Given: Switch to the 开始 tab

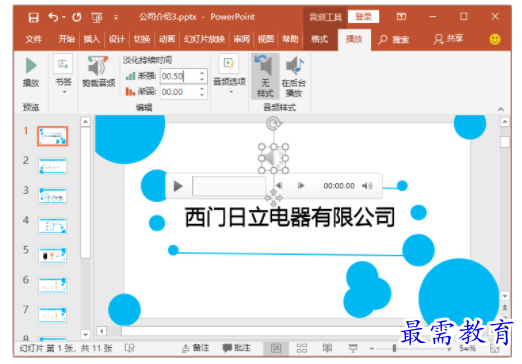Looking at the screenshot, I should coord(66,39).
